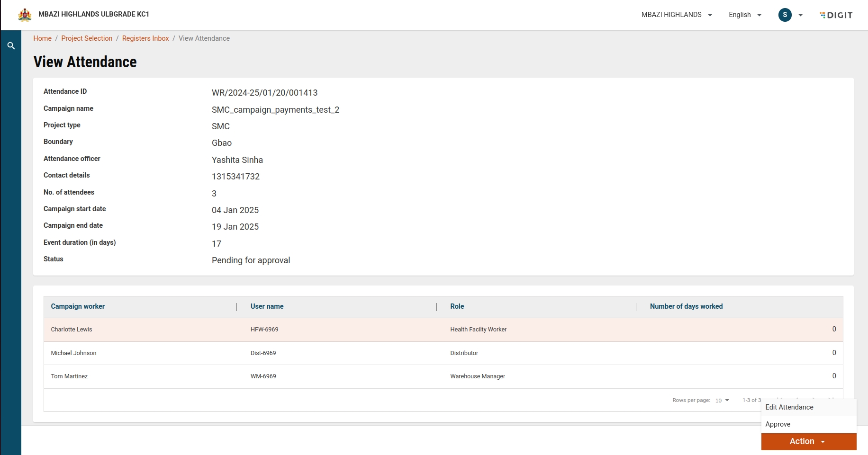Open the English language dropdown
The image size is (868, 455).
click(744, 15)
